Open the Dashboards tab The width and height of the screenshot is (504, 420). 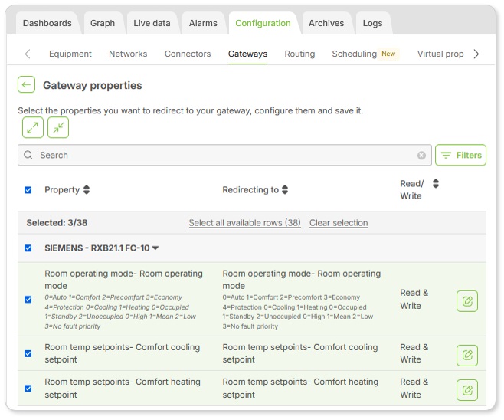coord(47,23)
